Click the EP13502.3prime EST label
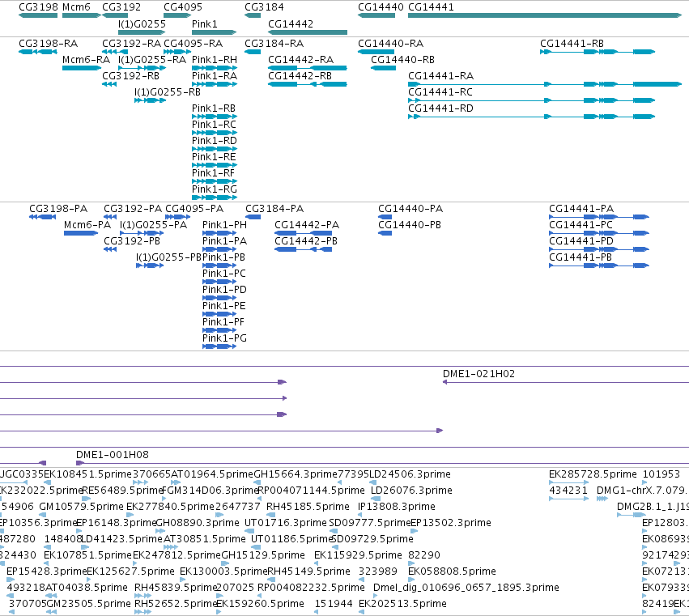The image size is (689, 616). click(x=451, y=522)
